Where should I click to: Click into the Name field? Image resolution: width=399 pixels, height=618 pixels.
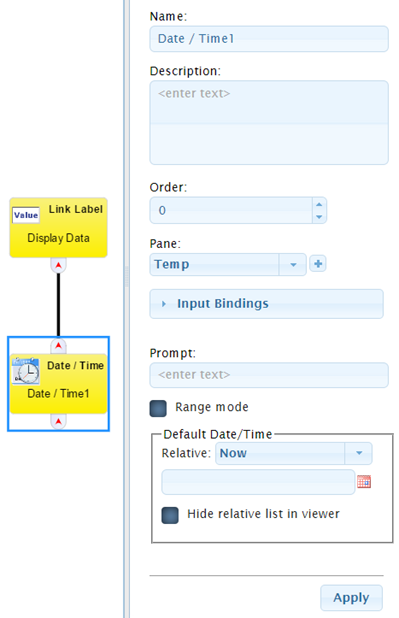269,39
